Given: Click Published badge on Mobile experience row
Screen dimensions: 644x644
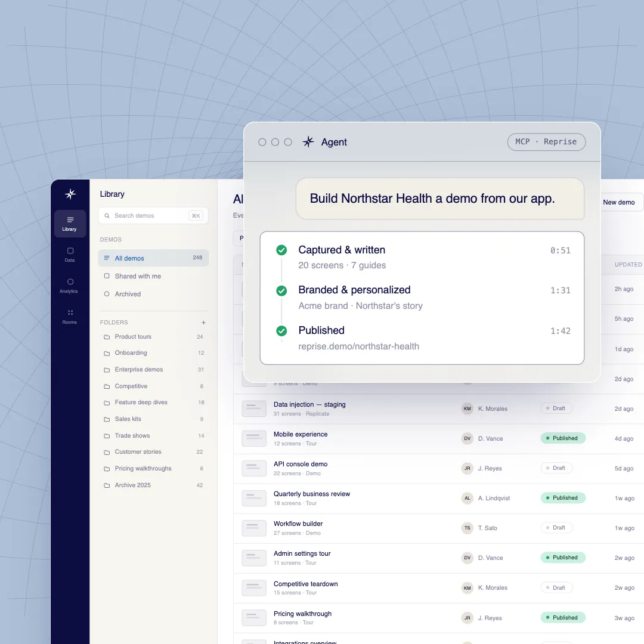Looking at the screenshot, I should (563, 438).
